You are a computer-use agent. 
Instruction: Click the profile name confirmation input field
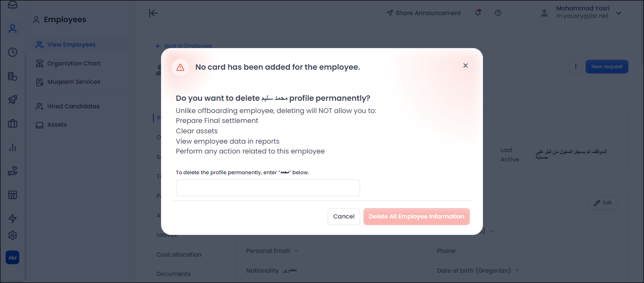click(268, 188)
